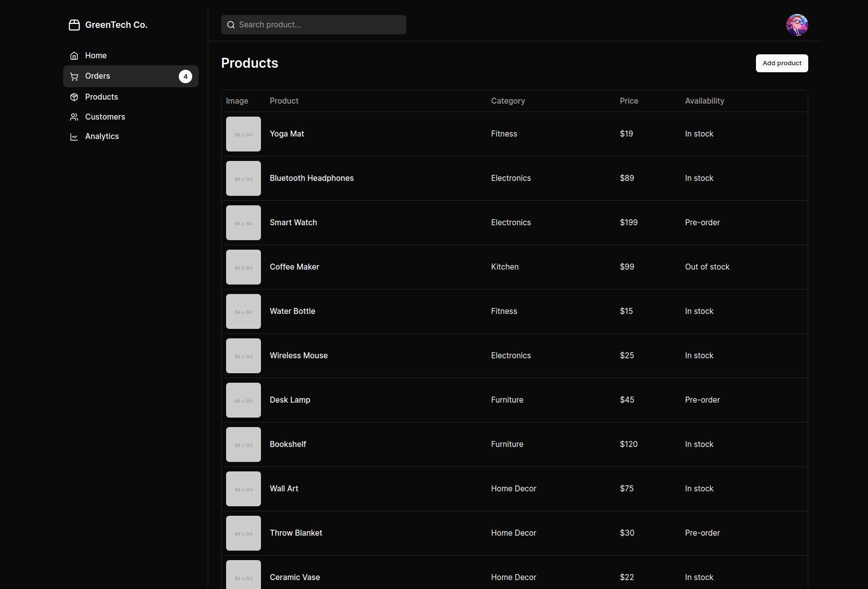Click the Products package icon

(x=74, y=97)
